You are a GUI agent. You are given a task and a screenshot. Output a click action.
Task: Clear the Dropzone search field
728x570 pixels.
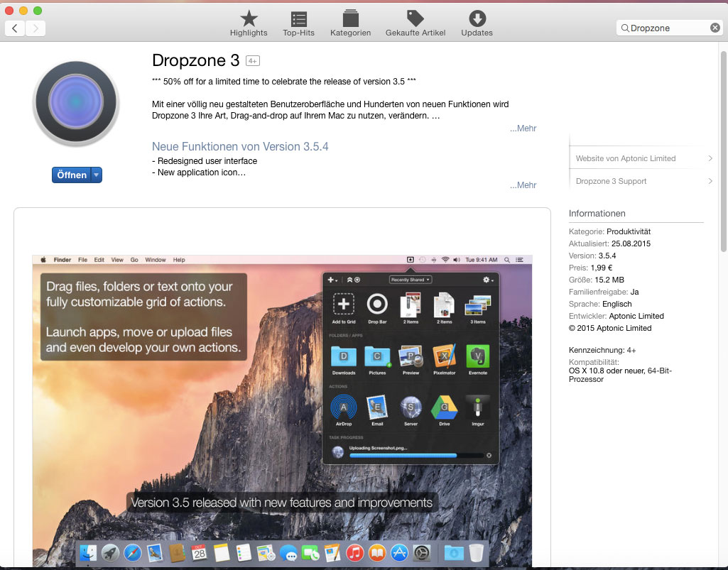click(x=715, y=28)
